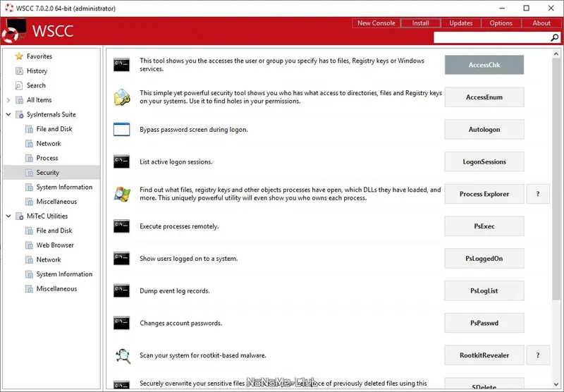Open help for Process Explorer
Viewport: 564px width, 392px height.
538,194
